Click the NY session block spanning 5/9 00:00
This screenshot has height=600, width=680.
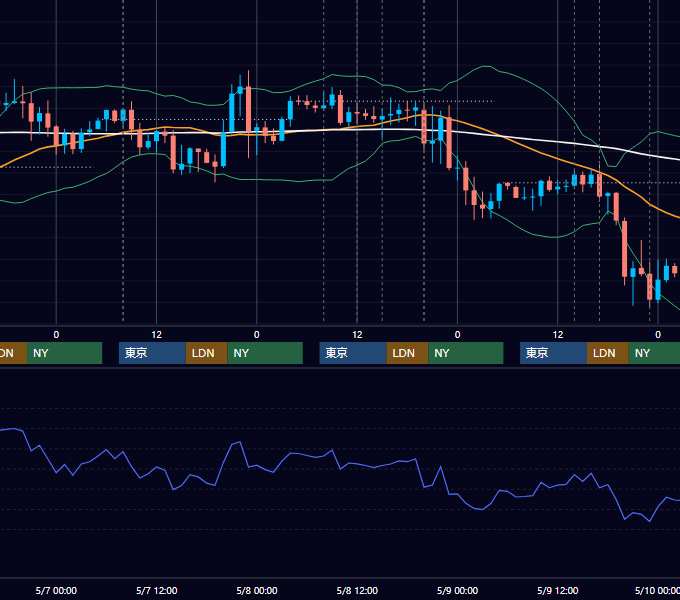tap(466, 353)
